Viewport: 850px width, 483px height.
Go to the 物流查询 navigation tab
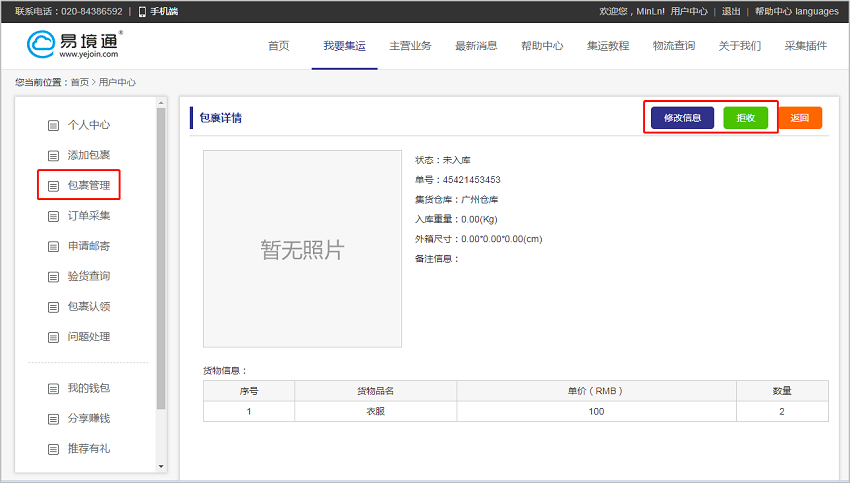pyautogui.click(x=673, y=46)
